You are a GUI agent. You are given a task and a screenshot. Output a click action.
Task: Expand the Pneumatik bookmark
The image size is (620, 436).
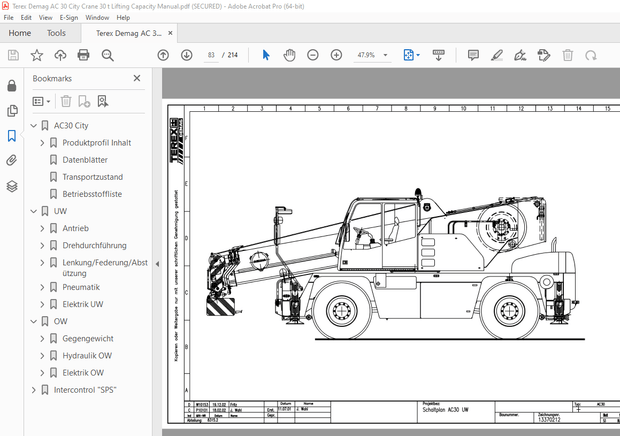(x=42, y=287)
